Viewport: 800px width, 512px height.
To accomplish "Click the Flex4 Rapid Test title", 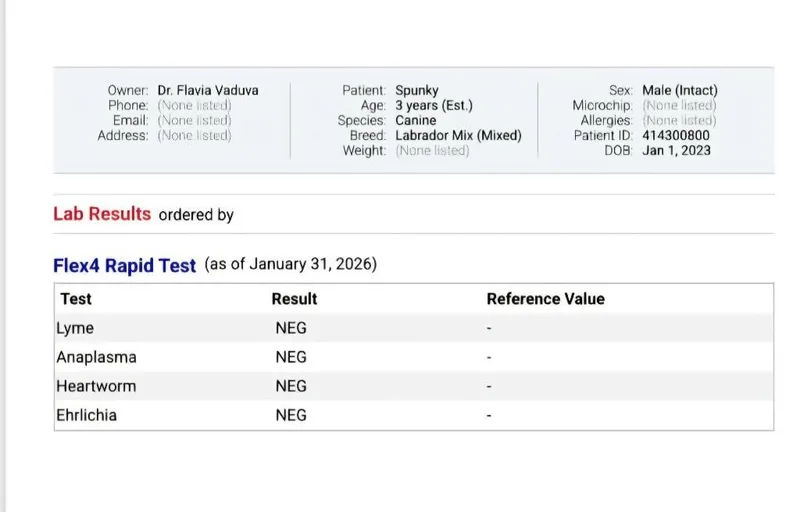I will coord(124,266).
